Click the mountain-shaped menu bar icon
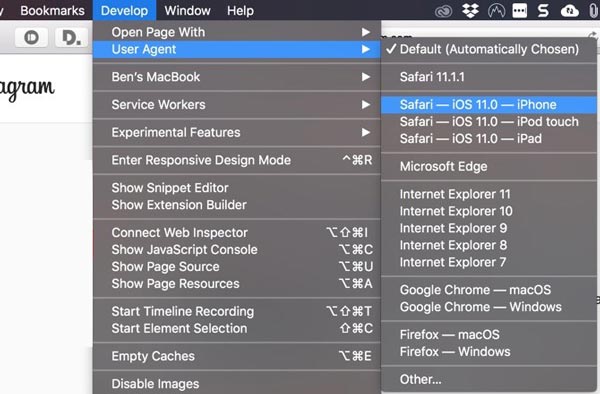Screen dimensions: 600x394 tap(496, 11)
